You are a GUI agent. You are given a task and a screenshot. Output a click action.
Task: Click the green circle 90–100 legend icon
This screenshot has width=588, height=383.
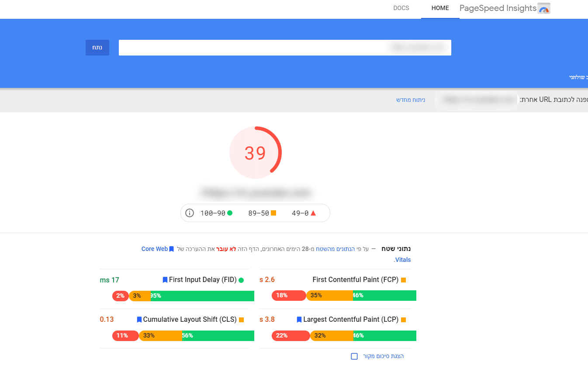[x=230, y=213]
